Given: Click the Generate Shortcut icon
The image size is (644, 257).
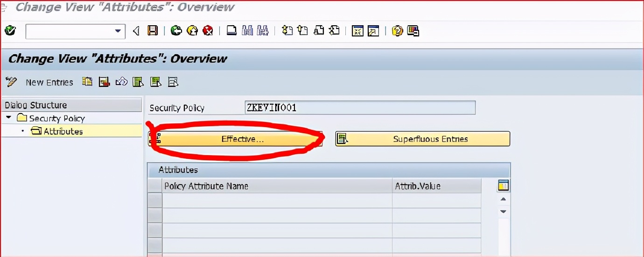Looking at the screenshot, I should (373, 31).
